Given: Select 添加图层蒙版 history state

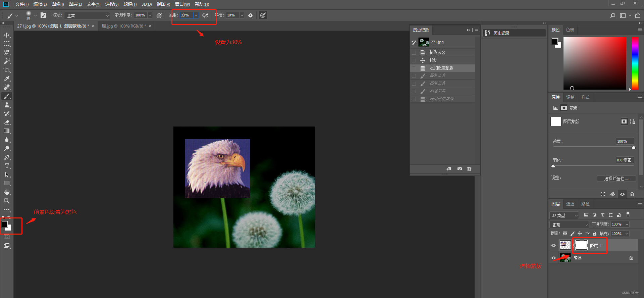Looking at the screenshot, I should 442,68.
